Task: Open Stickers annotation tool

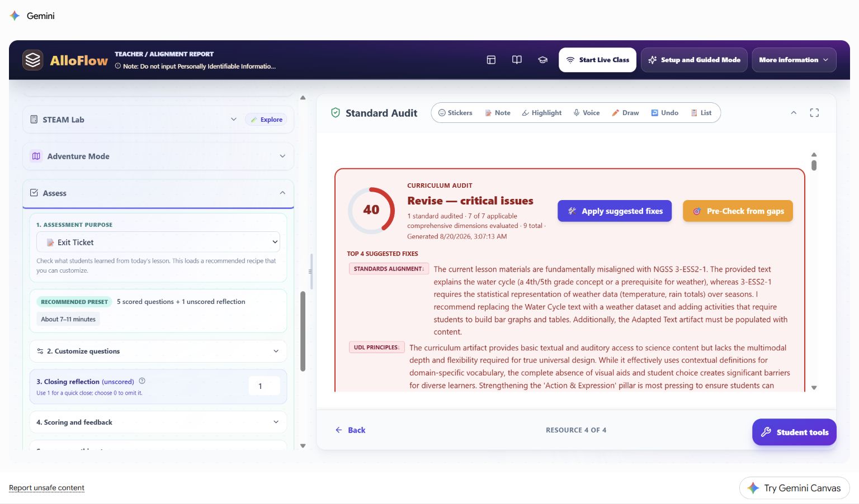Action: click(x=455, y=113)
